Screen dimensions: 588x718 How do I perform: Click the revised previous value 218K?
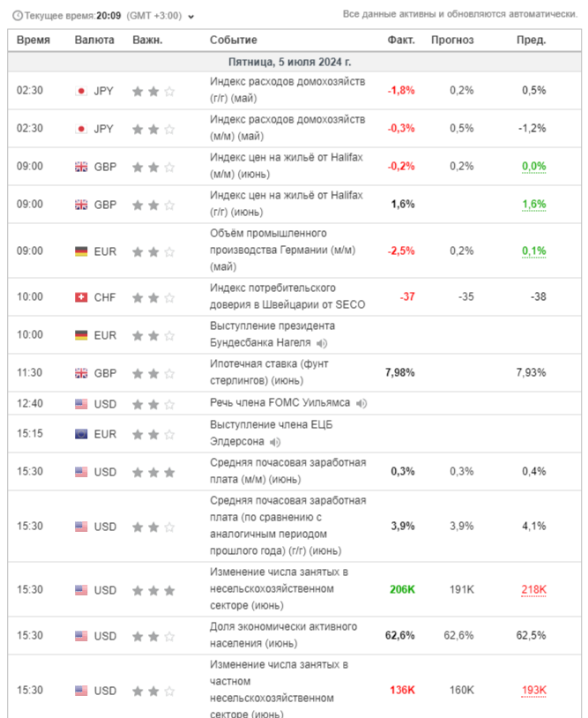pyautogui.click(x=533, y=589)
